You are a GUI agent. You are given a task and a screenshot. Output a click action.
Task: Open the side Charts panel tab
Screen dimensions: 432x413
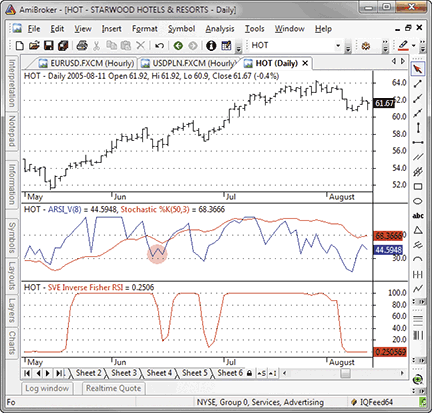pos(12,343)
